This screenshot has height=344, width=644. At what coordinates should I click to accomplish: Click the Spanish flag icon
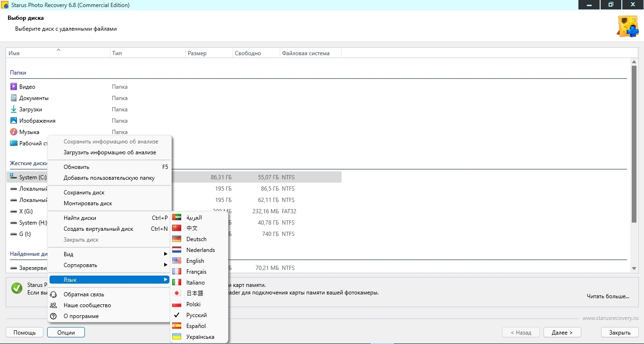point(177,326)
